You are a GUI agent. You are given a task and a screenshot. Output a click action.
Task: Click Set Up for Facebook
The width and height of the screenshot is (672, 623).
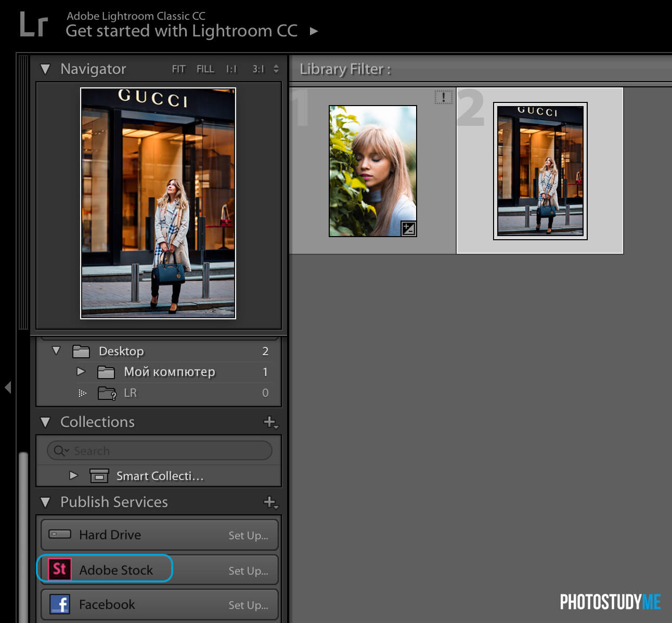pyautogui.click(x=249, y=605)
